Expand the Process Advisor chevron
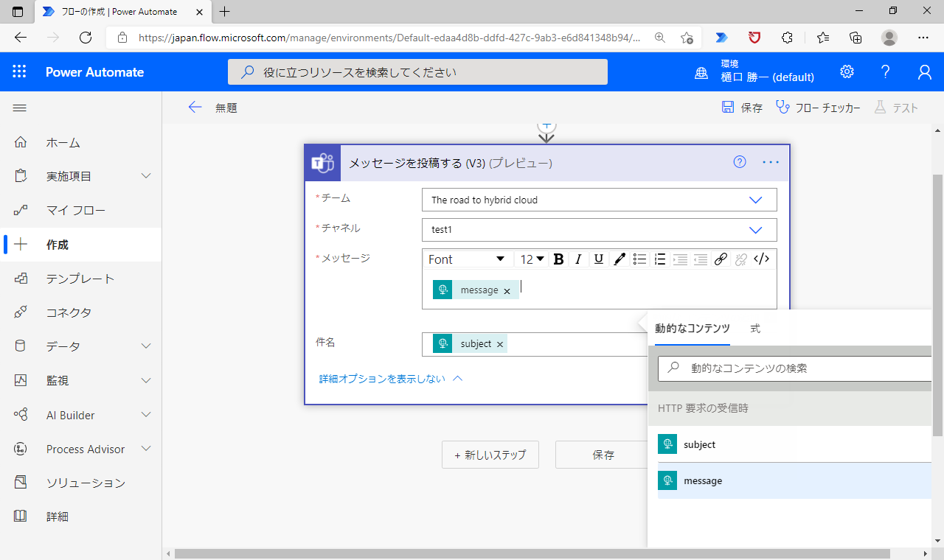Screen dimensions: 944x560 pos(146,449)
